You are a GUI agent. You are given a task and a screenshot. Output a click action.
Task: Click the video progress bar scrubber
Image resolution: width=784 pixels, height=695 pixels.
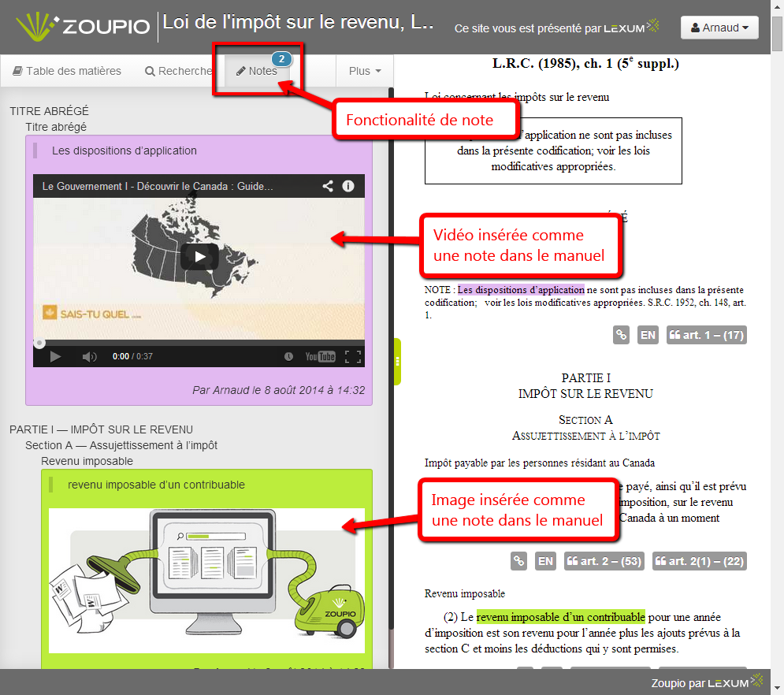coord(39,344)
